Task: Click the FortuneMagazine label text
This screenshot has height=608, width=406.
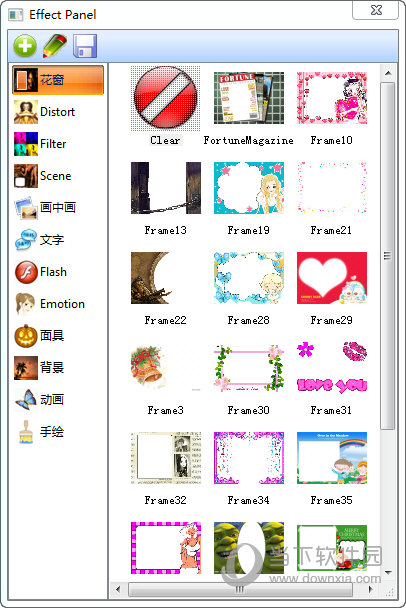Action: click(249, 140)
